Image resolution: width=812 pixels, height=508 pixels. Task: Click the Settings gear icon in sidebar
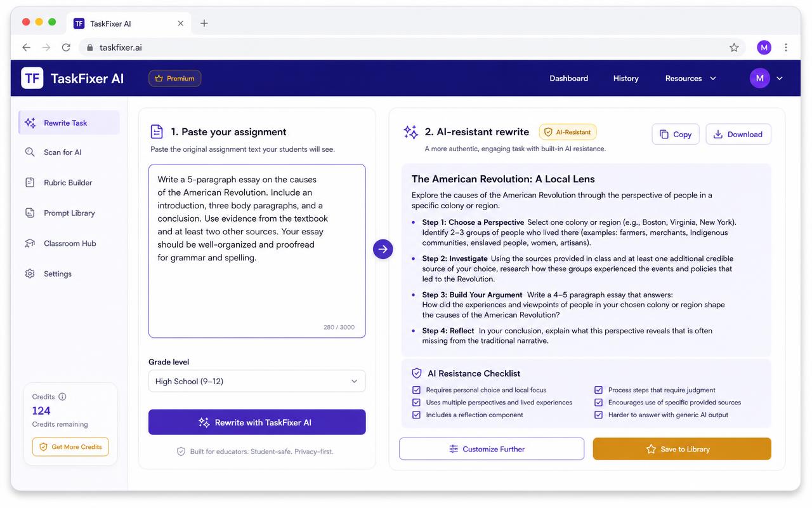coord(30,274)
